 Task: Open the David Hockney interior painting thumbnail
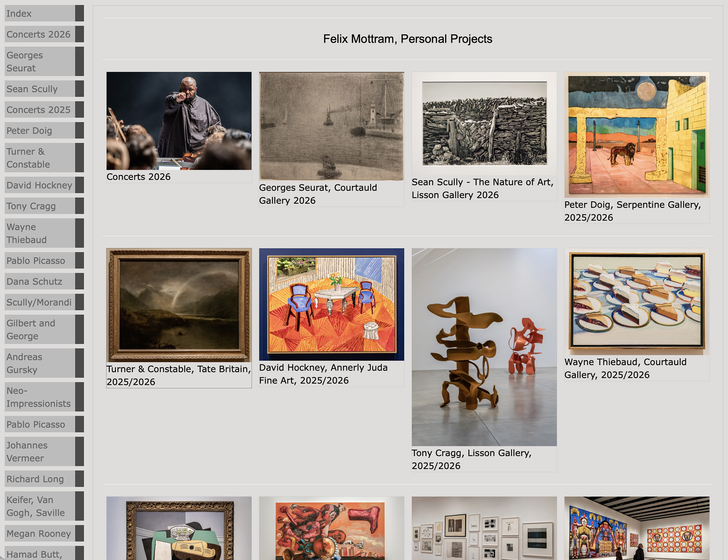click(x=332, y=305)
